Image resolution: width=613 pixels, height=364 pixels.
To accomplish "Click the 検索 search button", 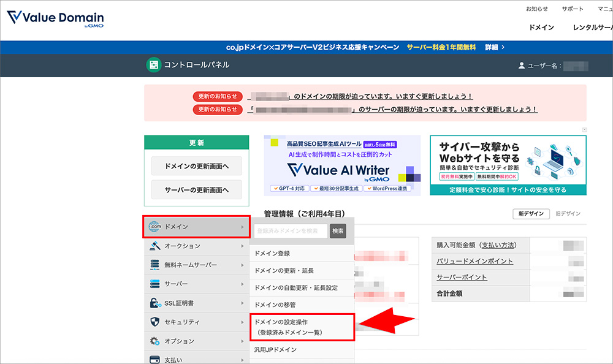I will tap(338, 232).
